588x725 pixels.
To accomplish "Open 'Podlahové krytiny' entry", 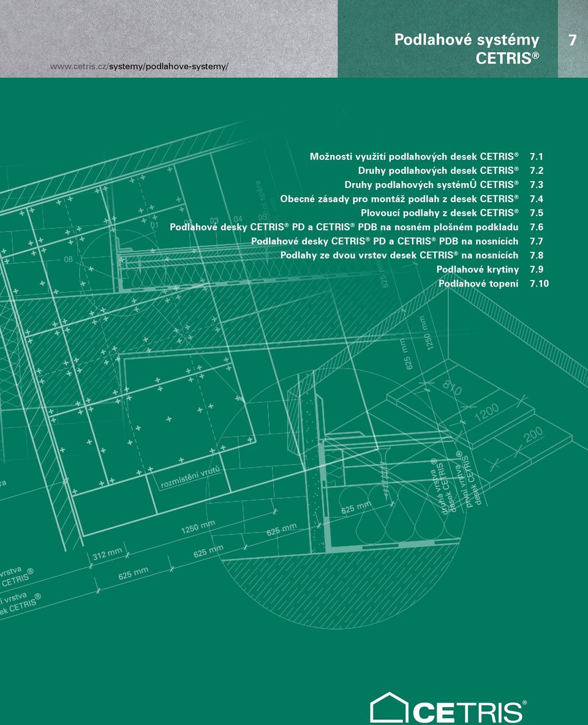I will point(477,269).
